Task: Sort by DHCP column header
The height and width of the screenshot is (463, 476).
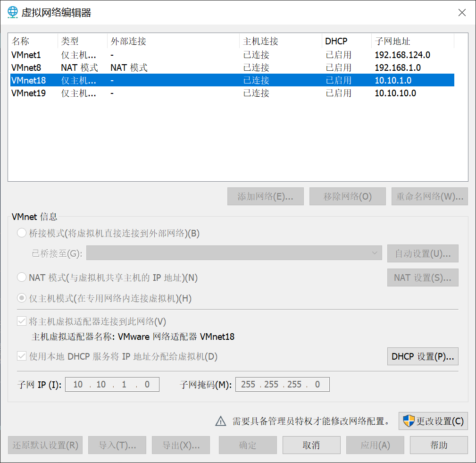Action: click(346, 41)
